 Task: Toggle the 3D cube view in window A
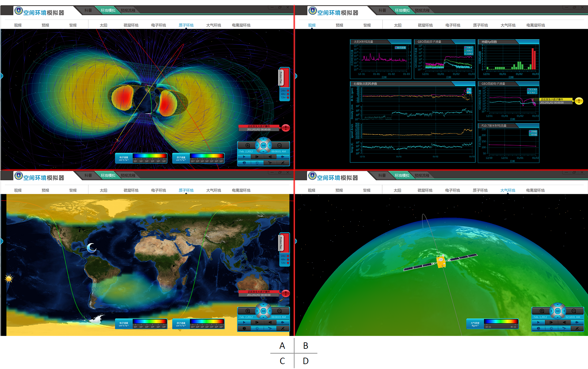[244, 163]
